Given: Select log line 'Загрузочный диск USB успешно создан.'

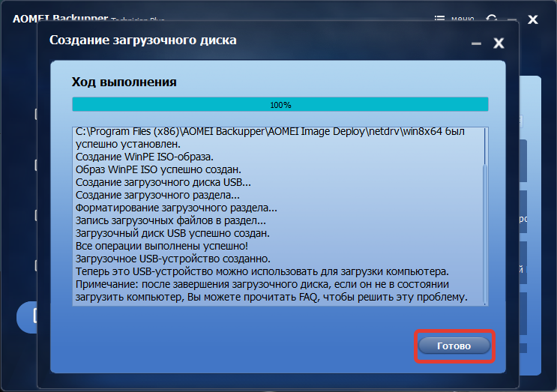Looking at the screenshot, I should [172, 234].
